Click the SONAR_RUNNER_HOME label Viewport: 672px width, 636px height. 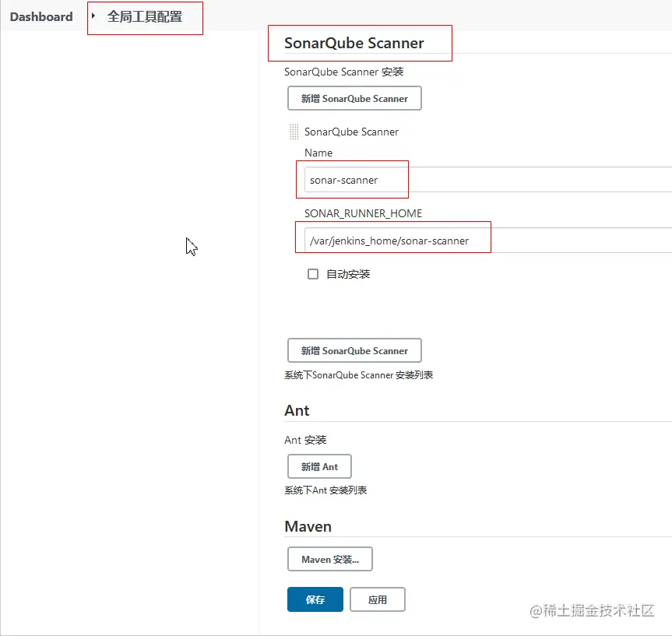[363, 213]
